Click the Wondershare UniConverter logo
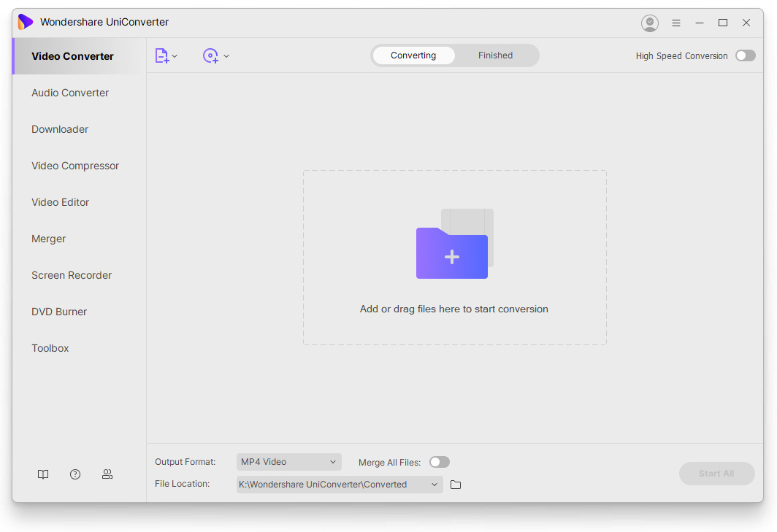 point(26,23)
